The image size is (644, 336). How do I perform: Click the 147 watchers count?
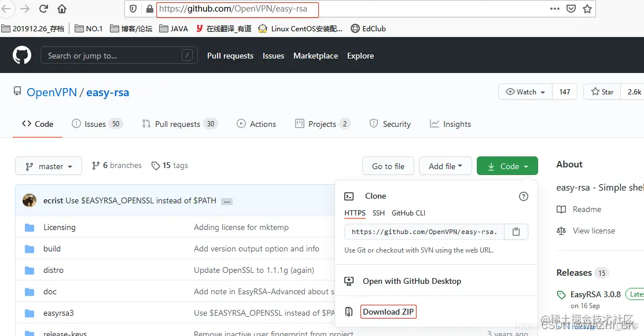(x=565, y=92)
